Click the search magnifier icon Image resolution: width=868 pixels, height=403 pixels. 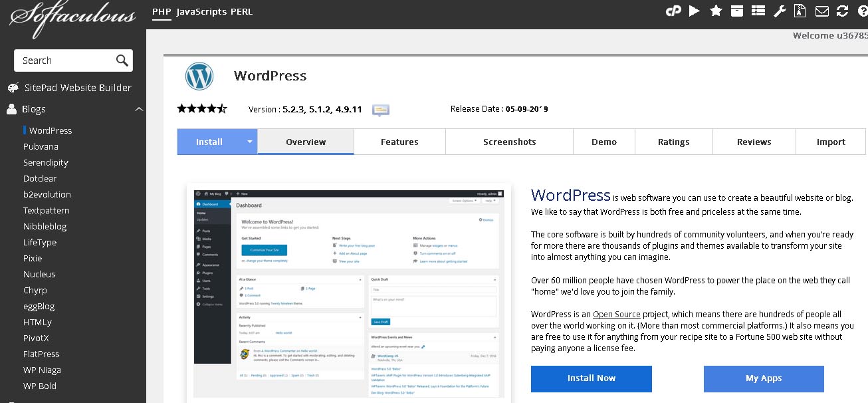[x=122, y=61]
